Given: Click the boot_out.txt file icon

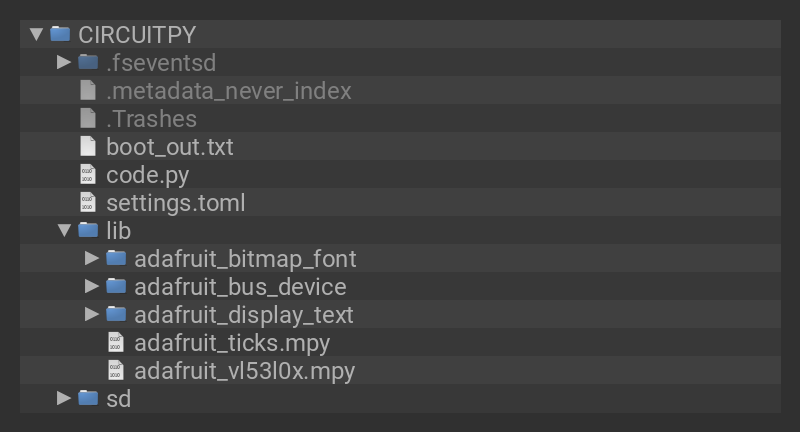Looking at the screenshot, I should pos(88,146).
